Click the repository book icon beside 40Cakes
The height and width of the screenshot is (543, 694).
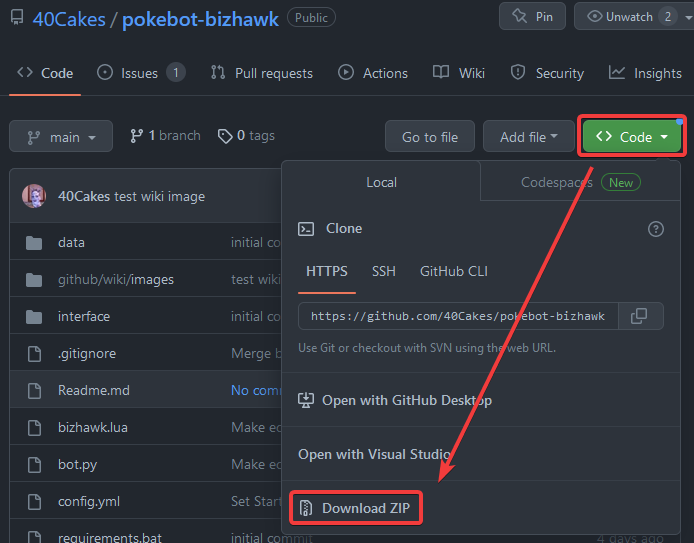pyautogui.click(x=17, y=18)
